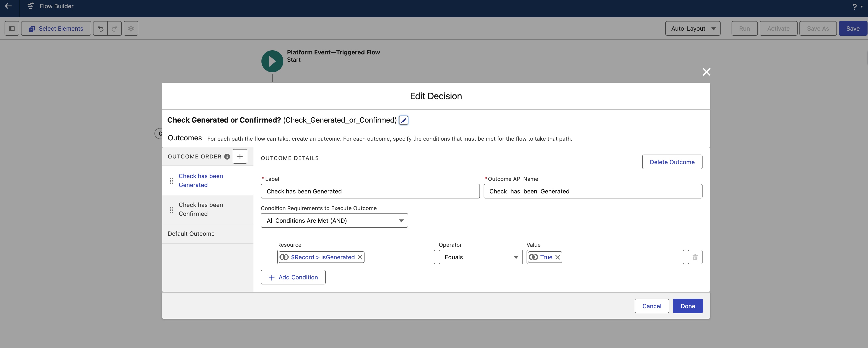Select Default Outcome in outcome list
868x348 pixels.
[191, 234]
